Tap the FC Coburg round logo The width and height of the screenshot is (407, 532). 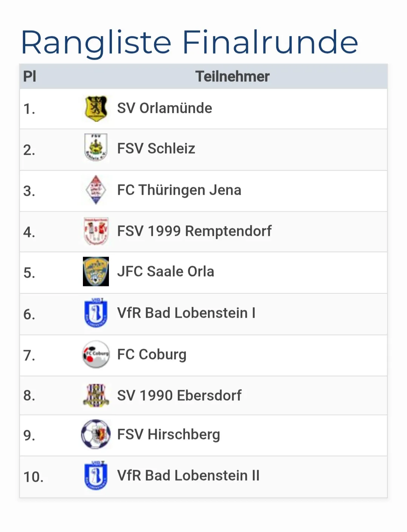click(x=96, y=354)
